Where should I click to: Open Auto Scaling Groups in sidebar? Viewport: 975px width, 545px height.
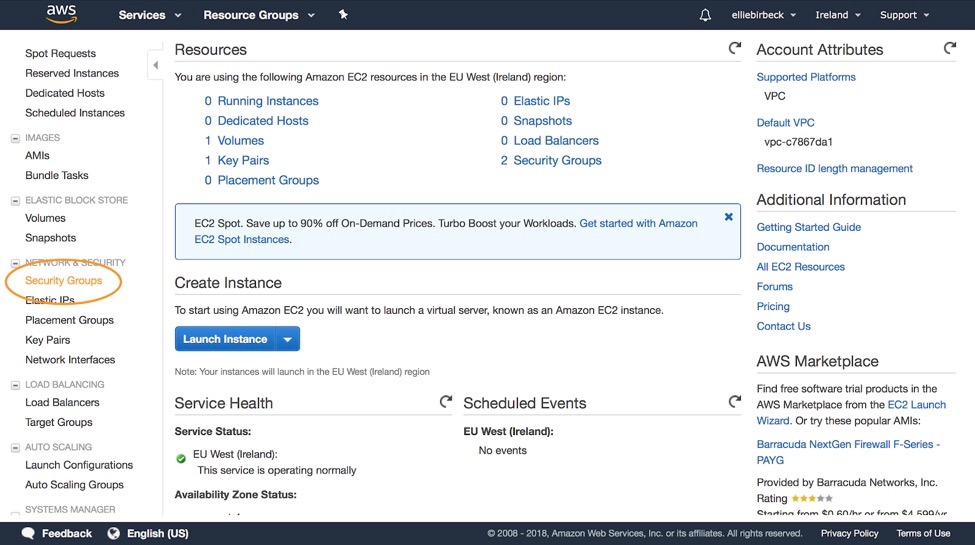click(74, 485)
